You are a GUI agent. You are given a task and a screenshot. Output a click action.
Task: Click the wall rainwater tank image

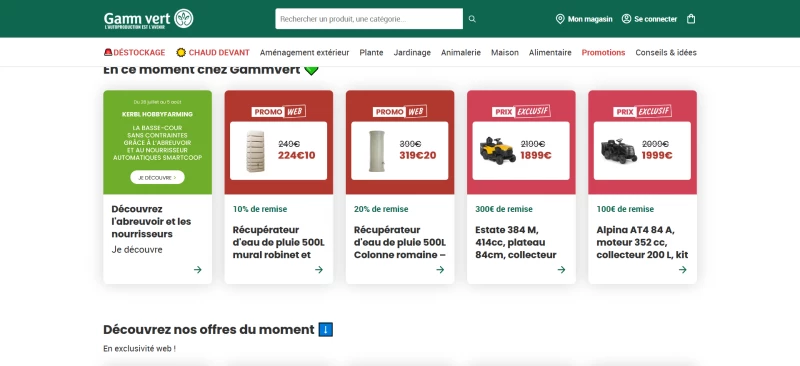click(255, 151)
